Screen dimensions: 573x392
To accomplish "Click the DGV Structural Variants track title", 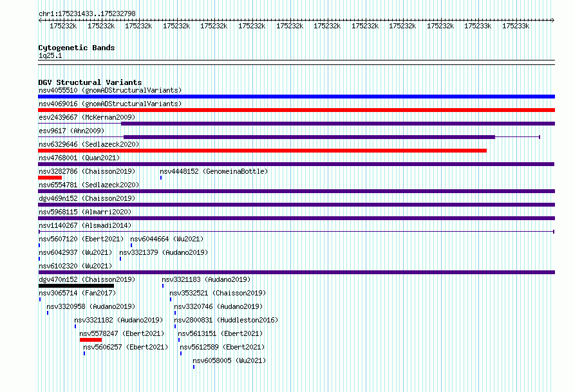I will pos(90,82).
